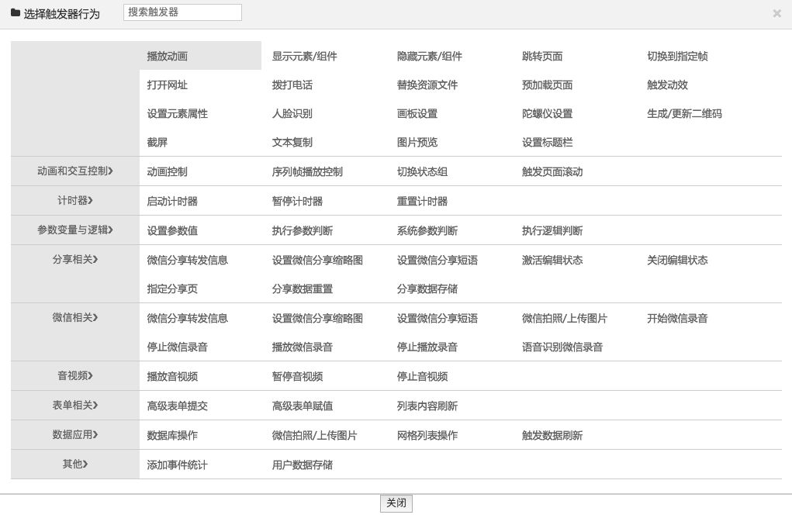Viewport: 792px width, 532px height.
Task: Select 开始微信录音
Action: click(x=677, y=318)
